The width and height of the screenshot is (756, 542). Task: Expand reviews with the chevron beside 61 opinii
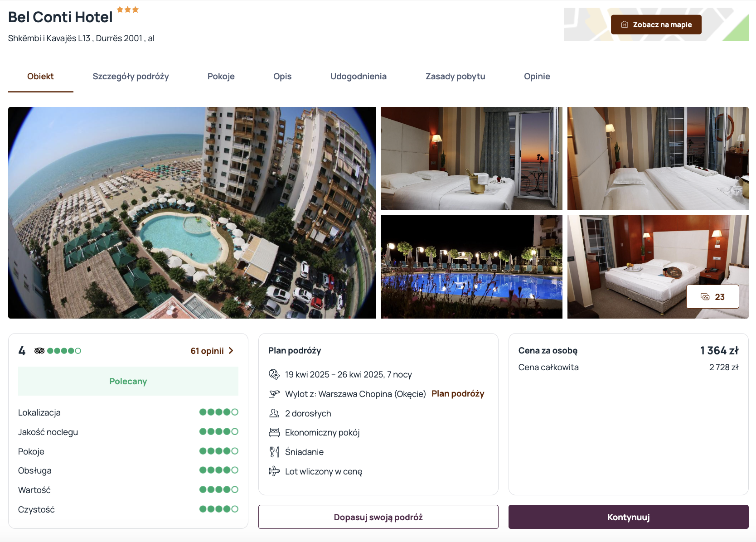coord(231,351)
